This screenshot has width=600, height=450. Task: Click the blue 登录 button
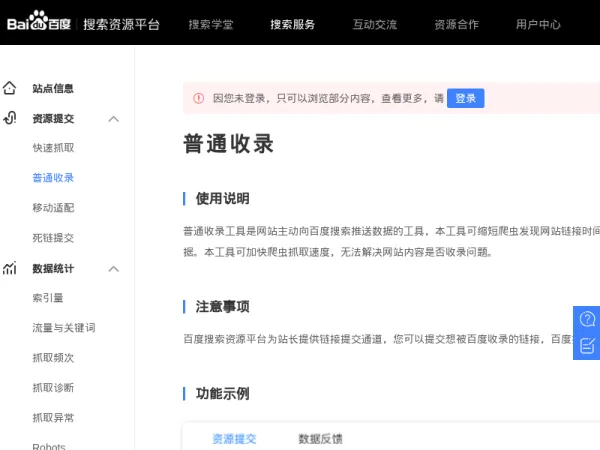pyautogui.click(x=465, y=98)
